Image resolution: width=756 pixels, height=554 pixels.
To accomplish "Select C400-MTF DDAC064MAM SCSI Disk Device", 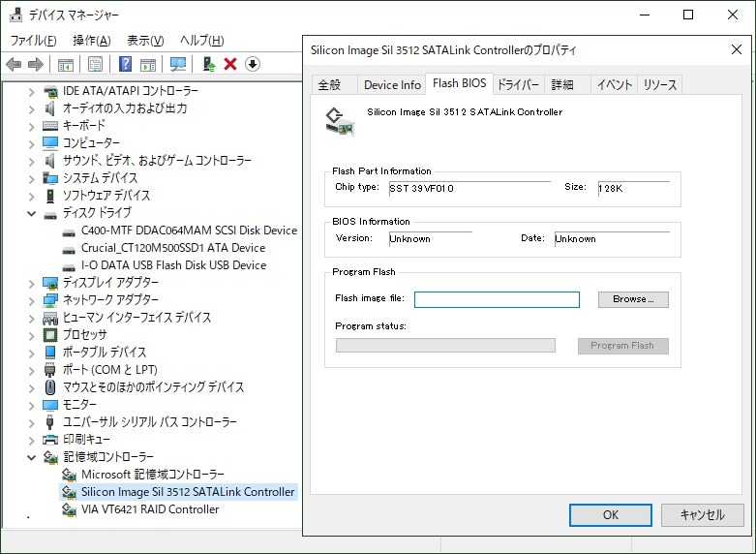I will point(189,231).
